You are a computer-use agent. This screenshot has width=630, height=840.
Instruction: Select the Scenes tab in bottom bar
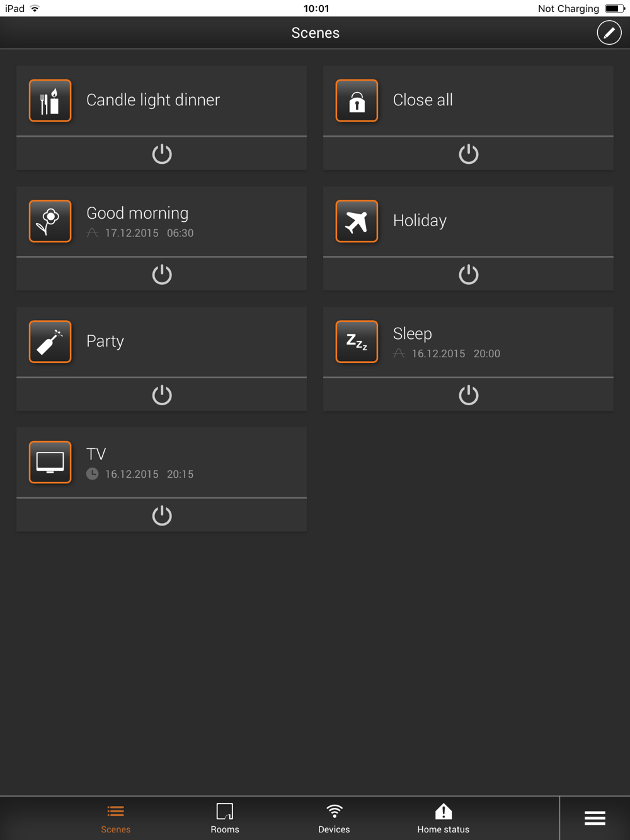[116, 818]
